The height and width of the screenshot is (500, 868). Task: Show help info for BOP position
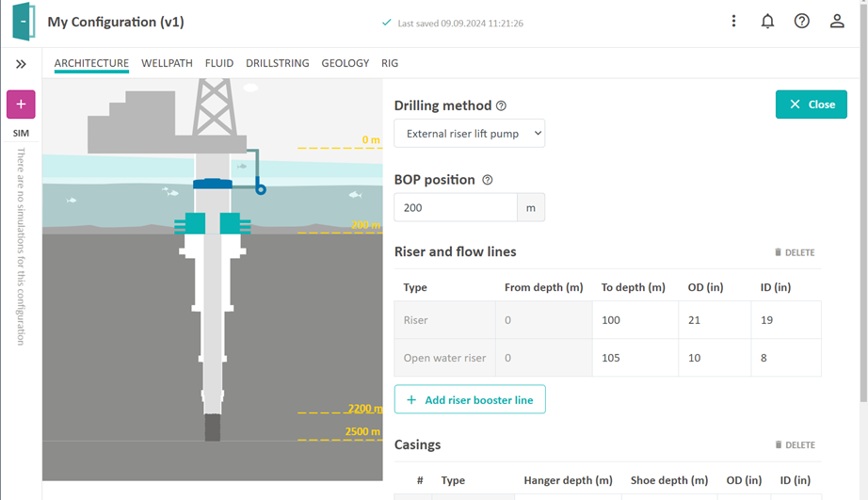pyautogui.click(x=488, y=180)
